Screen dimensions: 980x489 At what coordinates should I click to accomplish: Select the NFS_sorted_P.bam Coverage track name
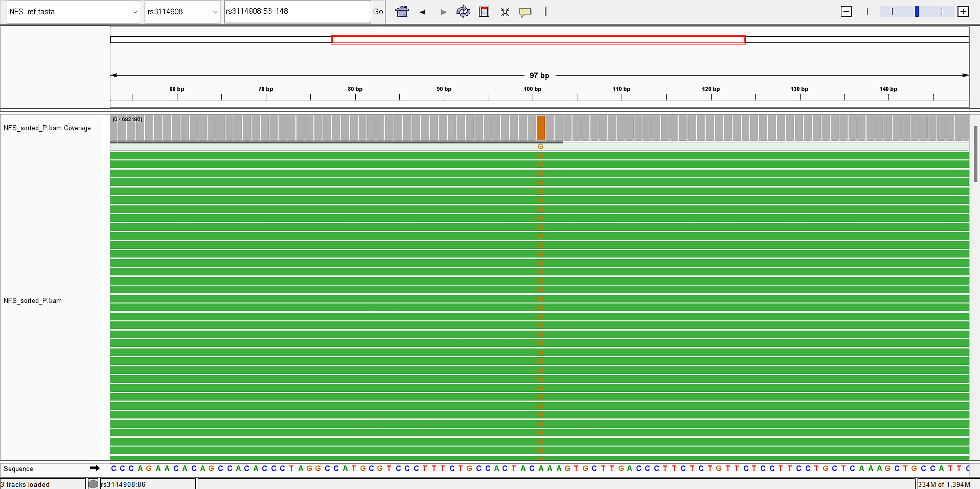point(47,128)
